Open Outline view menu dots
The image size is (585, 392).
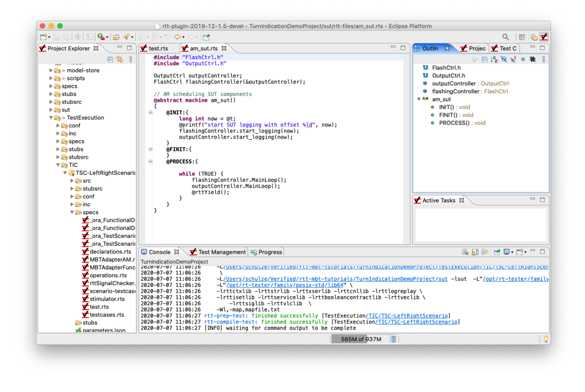pos(543,59)
